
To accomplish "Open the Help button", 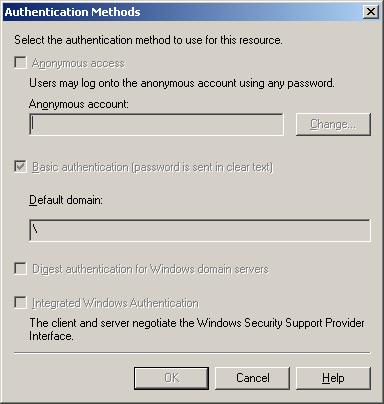I will tap(333, 378).
